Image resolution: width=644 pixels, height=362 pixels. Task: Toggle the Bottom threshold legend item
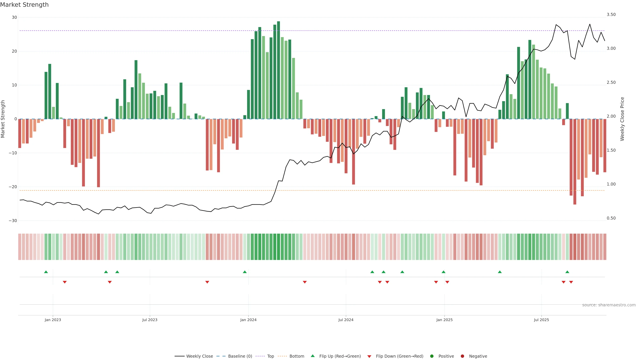click(297, 356)
